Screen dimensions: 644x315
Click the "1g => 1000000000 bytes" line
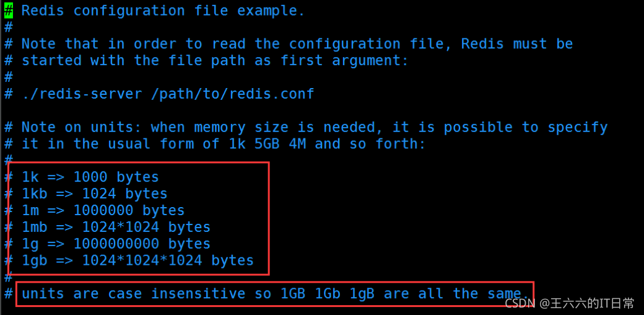[116, 244]
